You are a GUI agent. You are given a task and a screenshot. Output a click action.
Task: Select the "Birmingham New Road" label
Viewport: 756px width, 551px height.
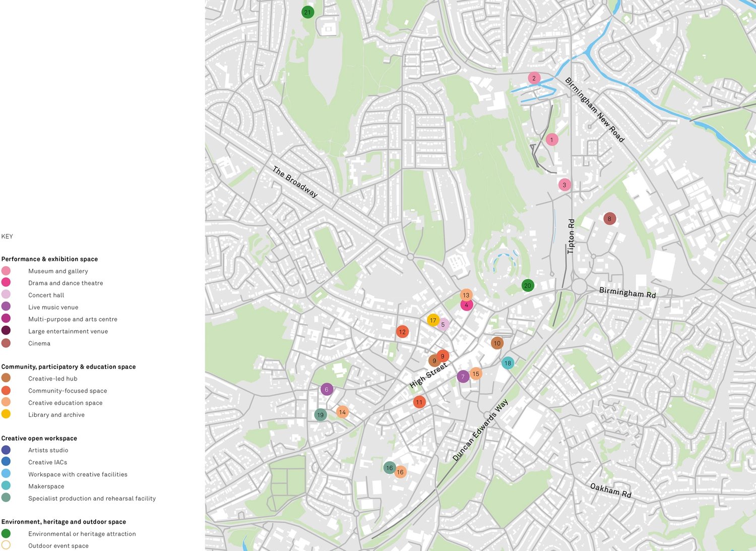click(595, 110)
